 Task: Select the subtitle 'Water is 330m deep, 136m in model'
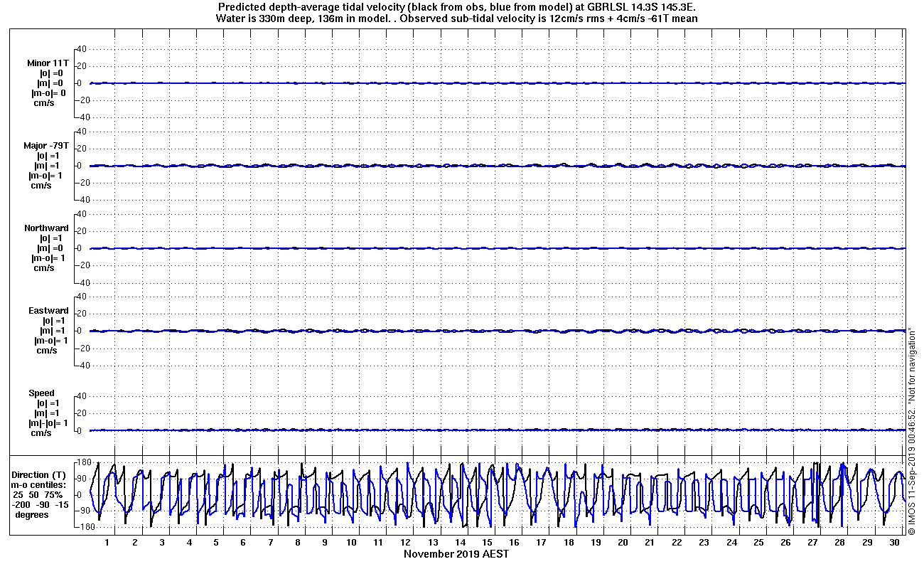click(x=304, y=18)
